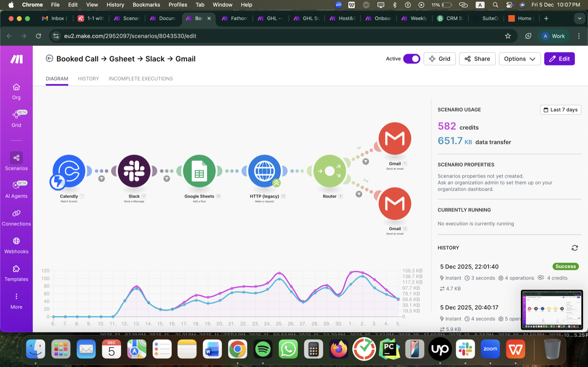Screen dimensions: 588x367
Task: Click the filter icon between Slack and Google Sheets
Action: (x=167, y=179)
